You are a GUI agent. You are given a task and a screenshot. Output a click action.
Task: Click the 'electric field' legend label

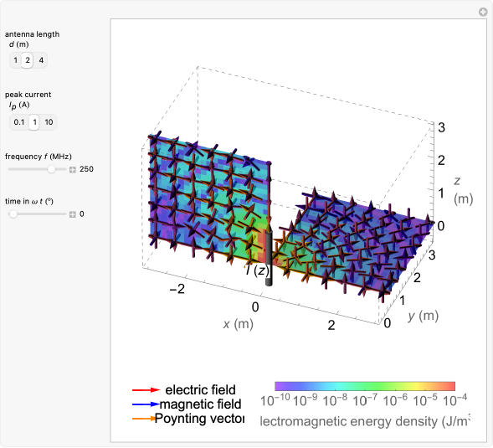(x=200, y=389)
